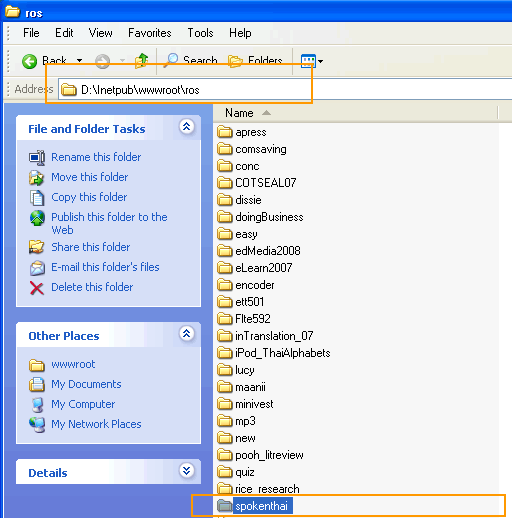
Task: Click the Up one level folder icon
Action: (142, 61)
